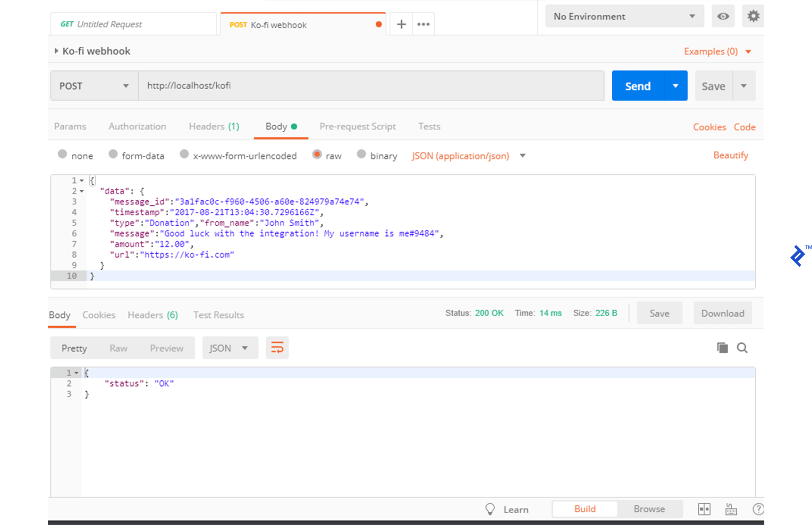Viewport: 812px width, 525px height.
Task: Search within the response body
Action: click(x=742, y=347)
